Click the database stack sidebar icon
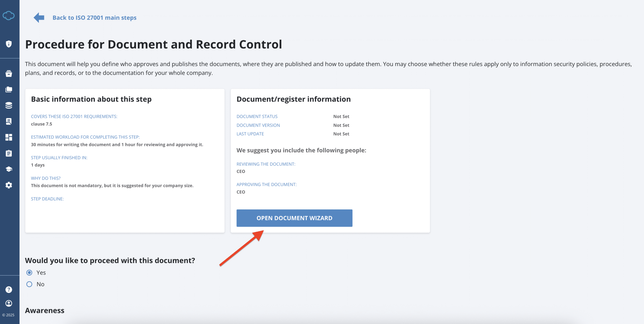The image size is (644, 324). [x=9, y=105]
